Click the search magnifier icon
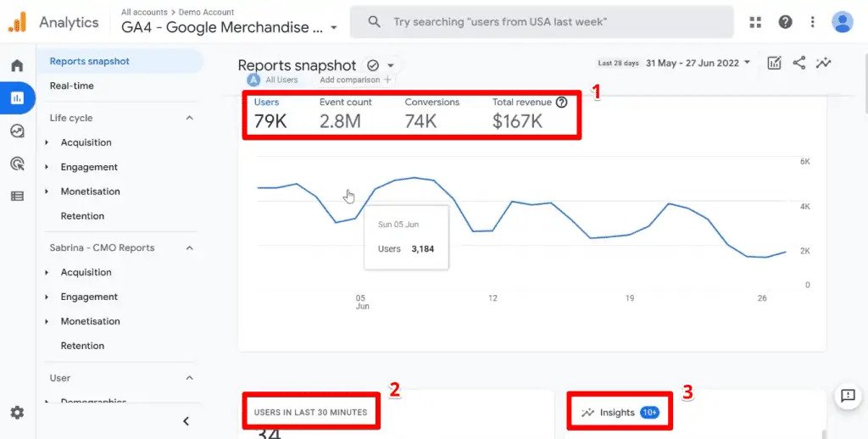This screenshot has height=439, width=868. [x=374, y=22]
